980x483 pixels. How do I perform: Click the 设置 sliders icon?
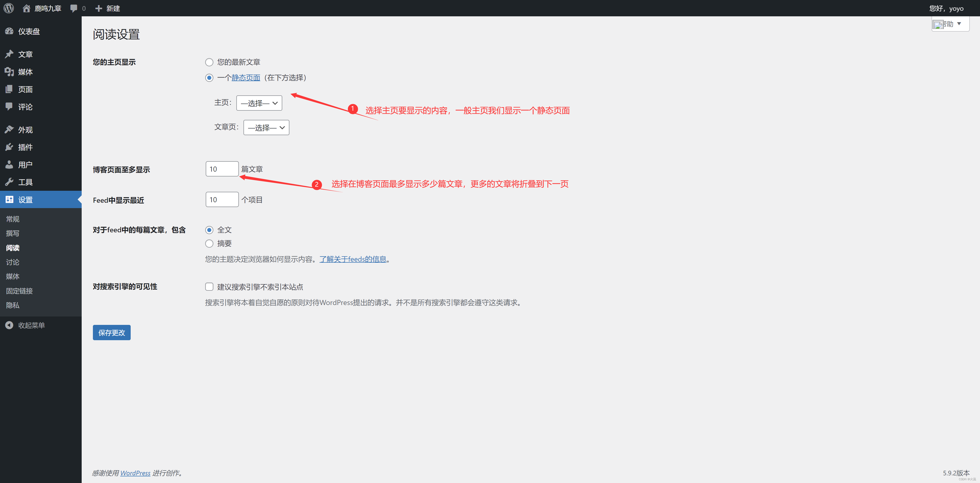(x=9, y=199)
